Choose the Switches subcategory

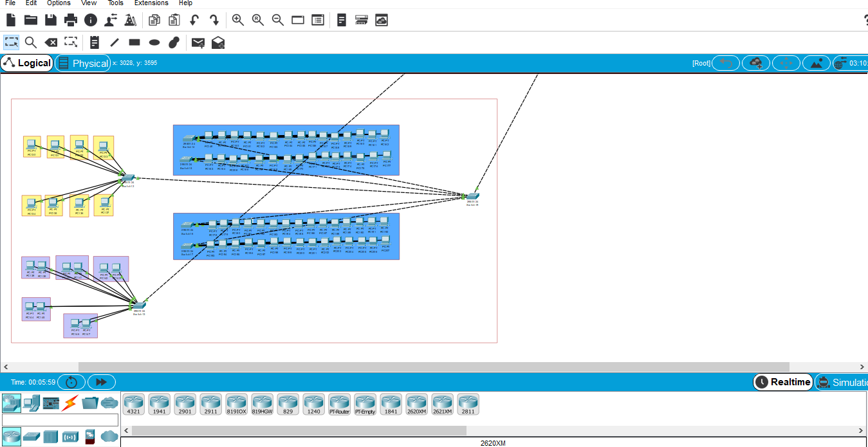tap(31, 437)
